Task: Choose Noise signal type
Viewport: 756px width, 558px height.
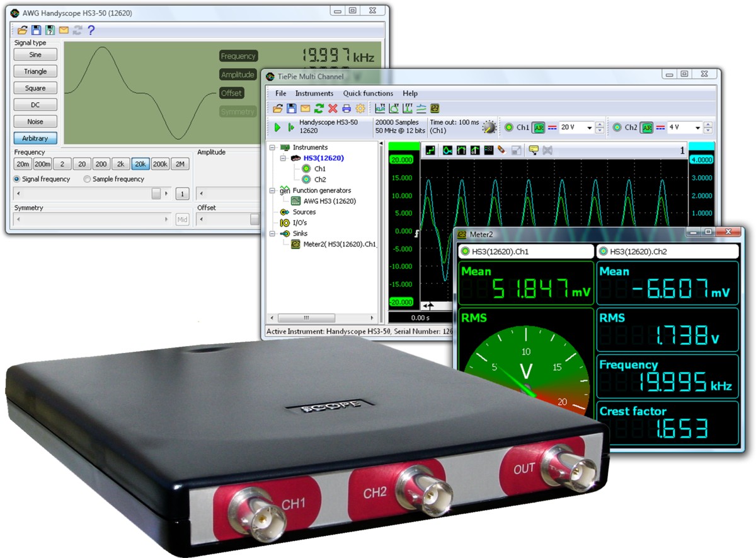Action: tap(36, 122)
